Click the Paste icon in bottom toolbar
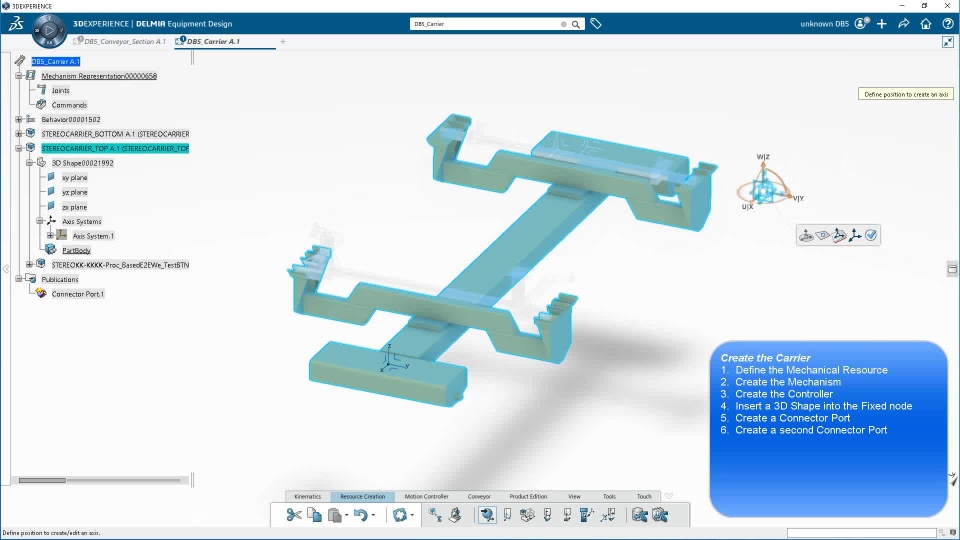 pos(334,515)
